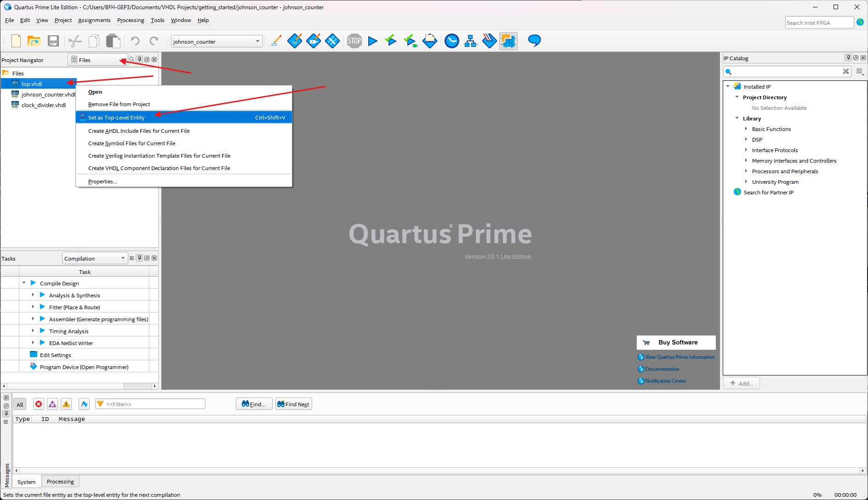
Task: Switch to the Processing messages tab
Action: pos(60,482)
